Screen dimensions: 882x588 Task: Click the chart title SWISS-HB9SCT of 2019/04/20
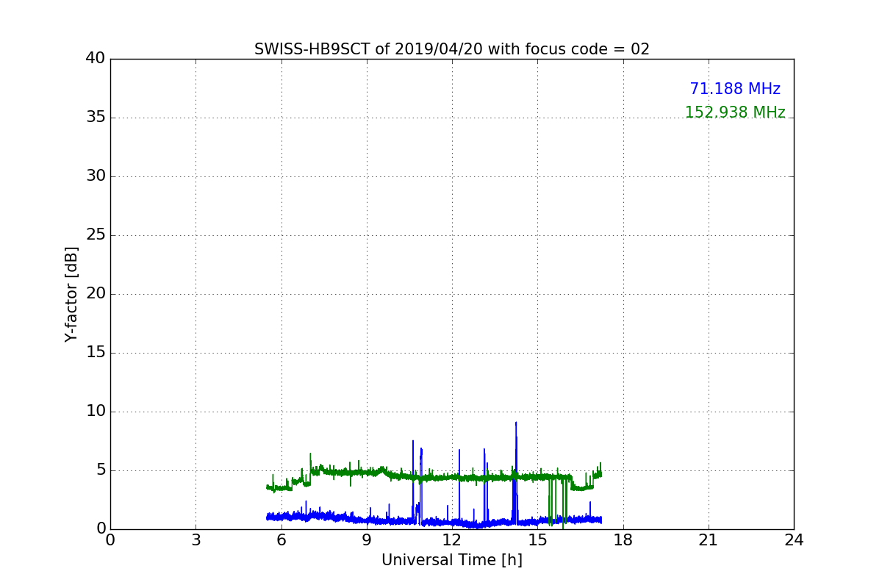pyautogui.click(x=452, y=49)
